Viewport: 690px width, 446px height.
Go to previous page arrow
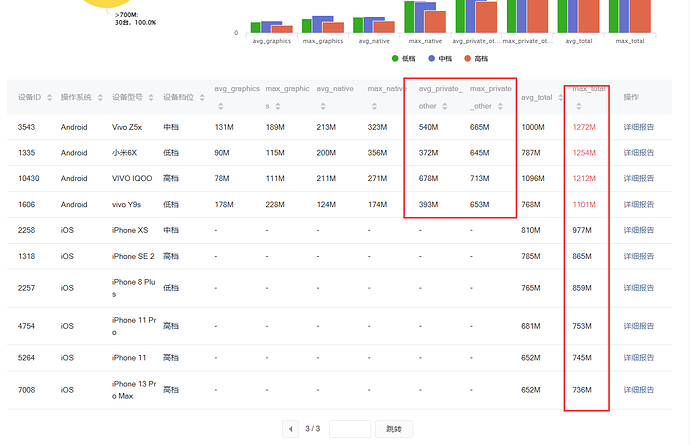point(290,429)
